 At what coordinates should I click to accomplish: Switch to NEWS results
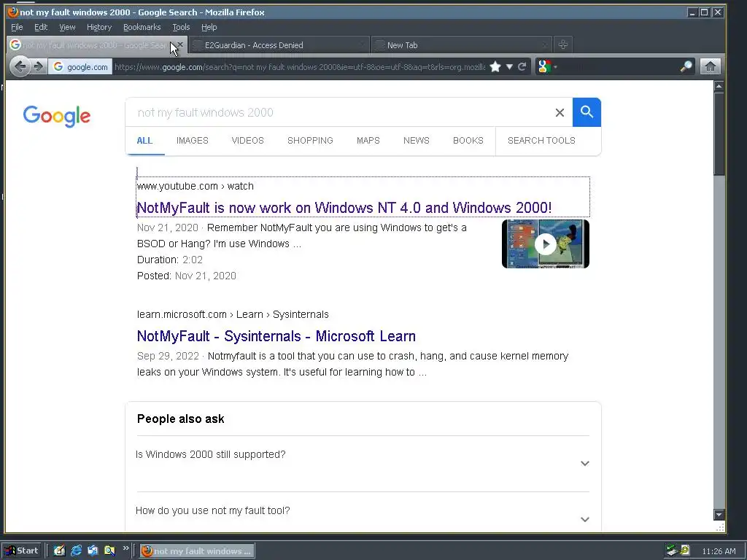point(417,141)
